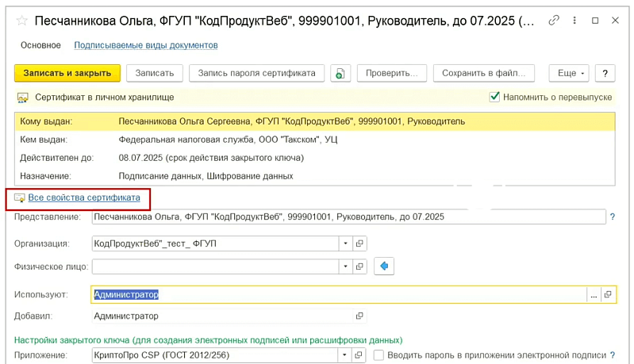Open Подписываемые виды документов tab
The height and width of the screenshot is (364, 634).
tap(145, 45)
